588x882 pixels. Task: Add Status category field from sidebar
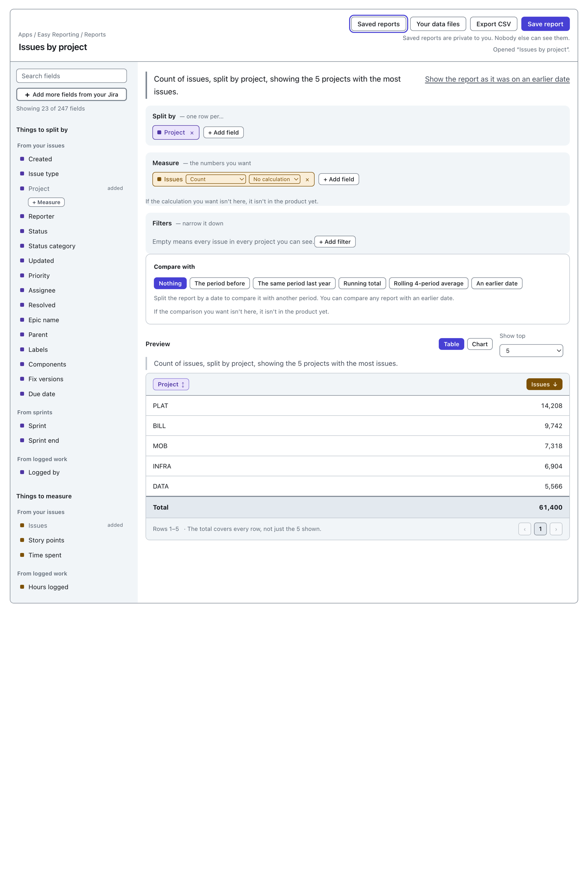pyautogui.click(x=72, y=246)
